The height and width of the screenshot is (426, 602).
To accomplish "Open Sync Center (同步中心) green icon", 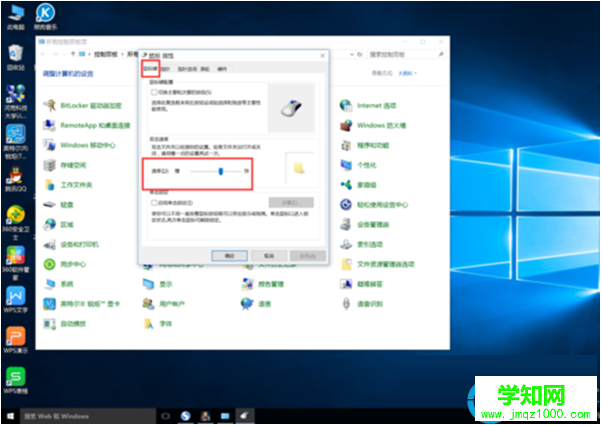I will point(49,264).
